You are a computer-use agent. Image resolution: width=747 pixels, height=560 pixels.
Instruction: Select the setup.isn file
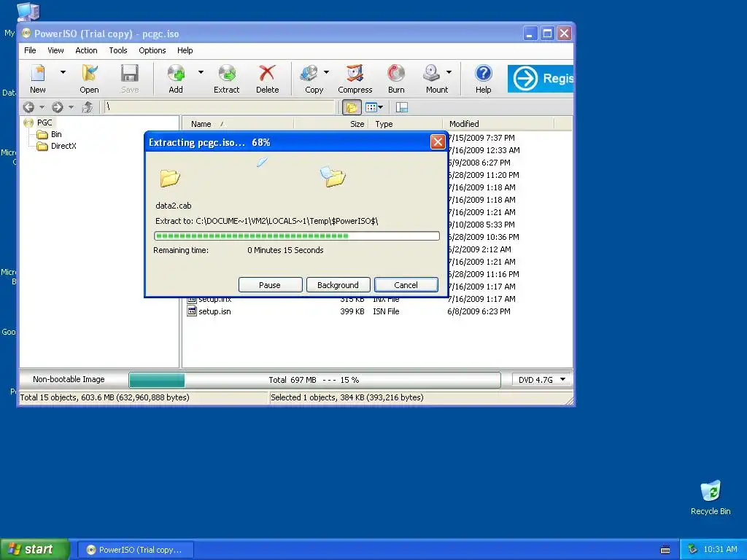[x=214, y=311]
